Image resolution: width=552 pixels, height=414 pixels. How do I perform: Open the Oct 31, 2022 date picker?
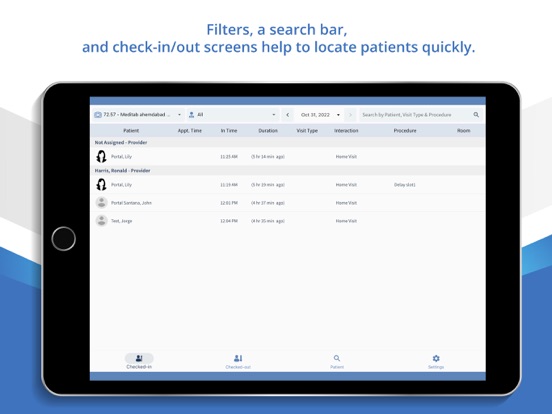(320, 115)
